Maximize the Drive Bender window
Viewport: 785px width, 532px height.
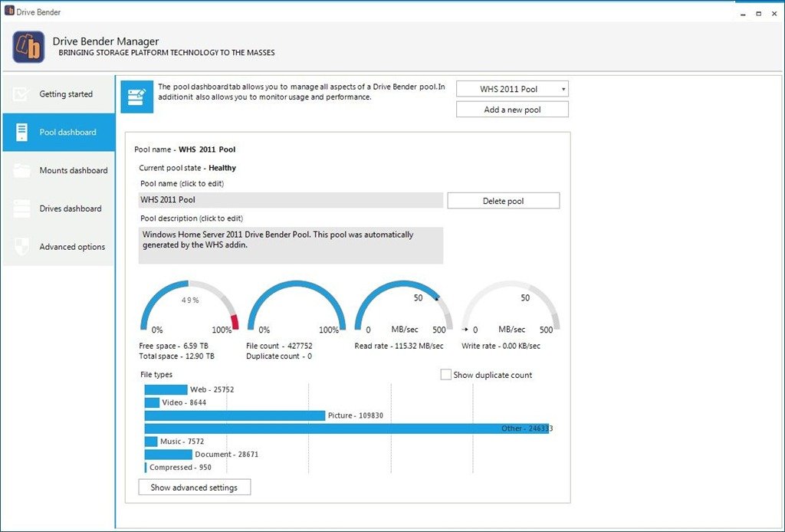tap(758, 14)
